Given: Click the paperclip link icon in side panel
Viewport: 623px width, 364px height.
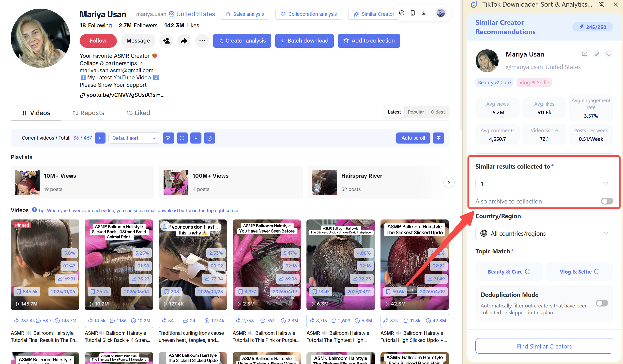Looking at the screenshot, I should [597, 54].
